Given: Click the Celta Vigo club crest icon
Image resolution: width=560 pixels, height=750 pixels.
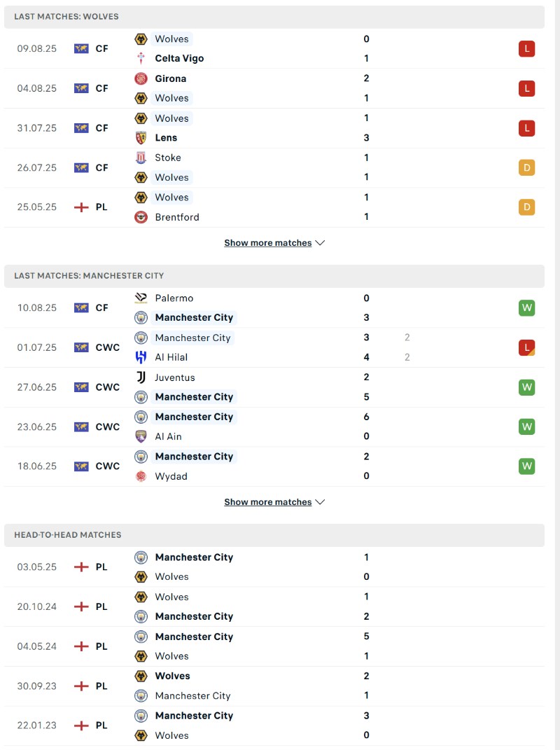Looking at the screenshot, I should [141, 59].
